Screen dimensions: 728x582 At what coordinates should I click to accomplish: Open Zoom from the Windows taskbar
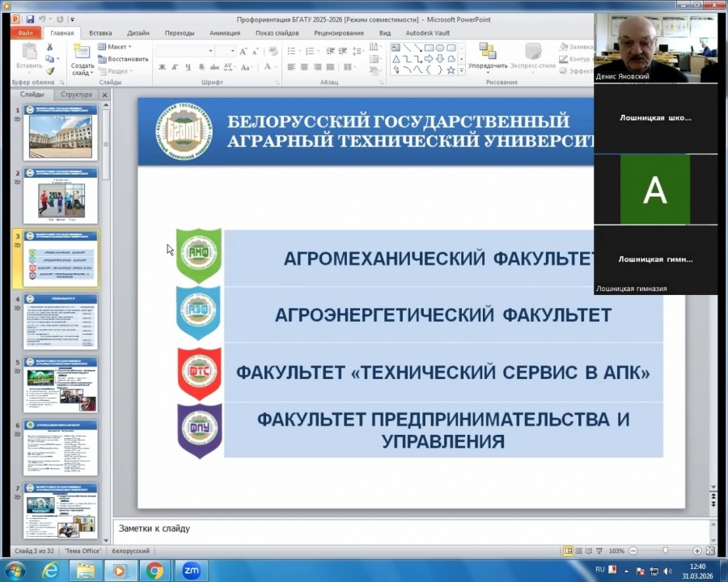[192, 571]
